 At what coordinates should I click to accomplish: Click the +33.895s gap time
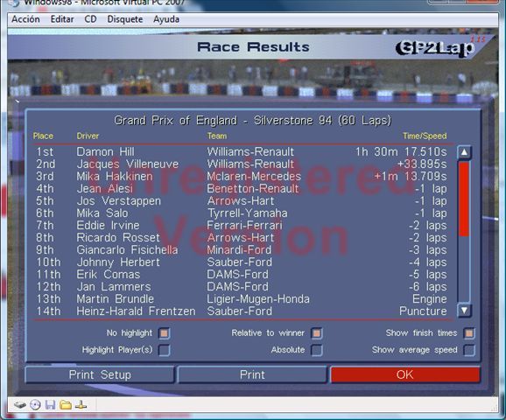tap(422, 164)
